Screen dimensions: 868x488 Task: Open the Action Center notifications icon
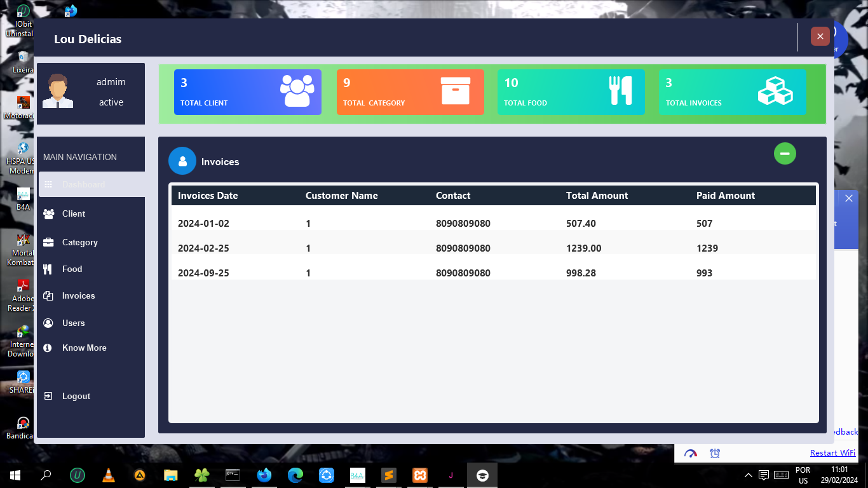point(764,475)
